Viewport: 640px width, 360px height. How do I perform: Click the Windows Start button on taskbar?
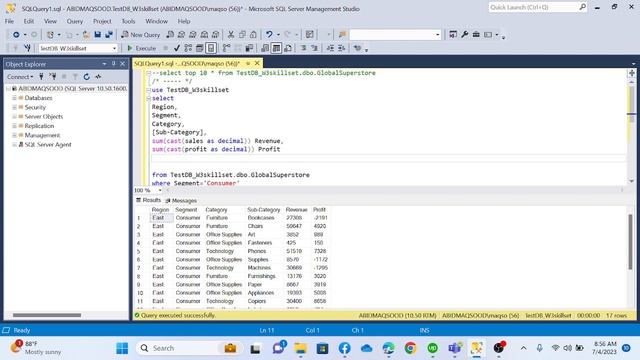pyautogui.click(x=122, y=348)
